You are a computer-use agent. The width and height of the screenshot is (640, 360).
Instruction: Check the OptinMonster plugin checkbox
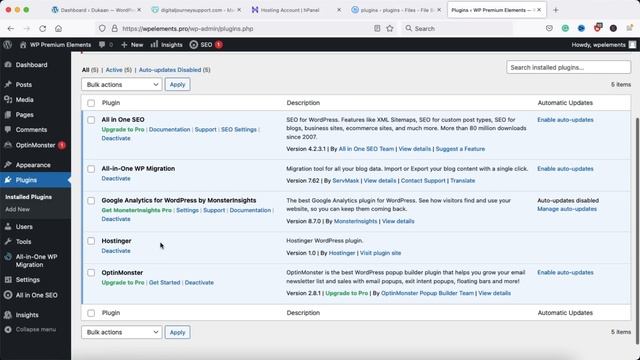coord(91,273)
